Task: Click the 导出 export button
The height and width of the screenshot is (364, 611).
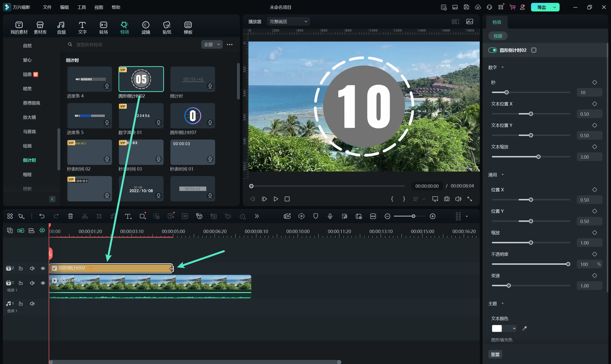Action: tap(541, 7)
